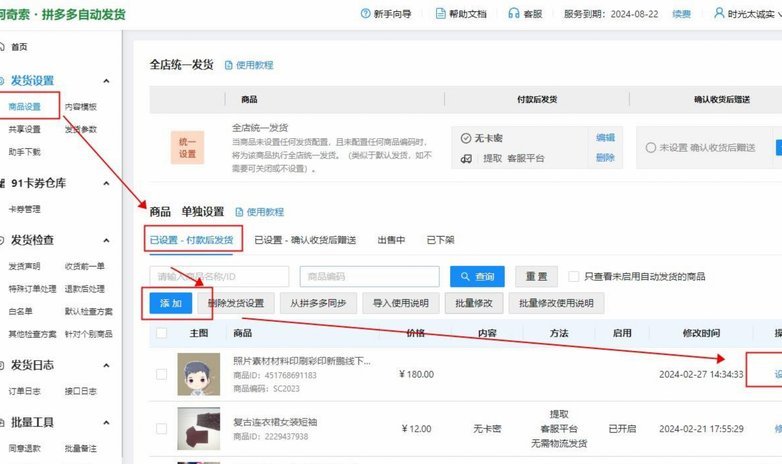
Task: Click 编辑 link in 全店统一发货 row
Action: click(605, 138)
